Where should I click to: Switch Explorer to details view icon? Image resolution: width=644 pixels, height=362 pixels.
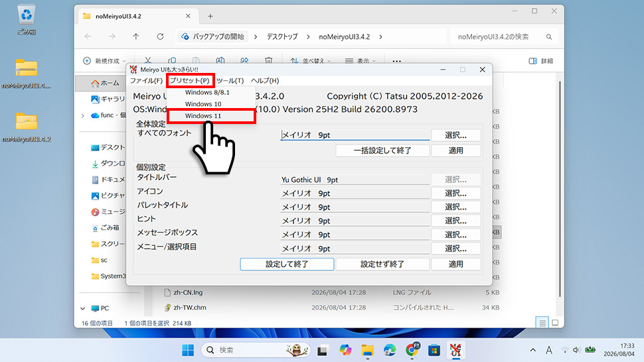click(542, 323)
